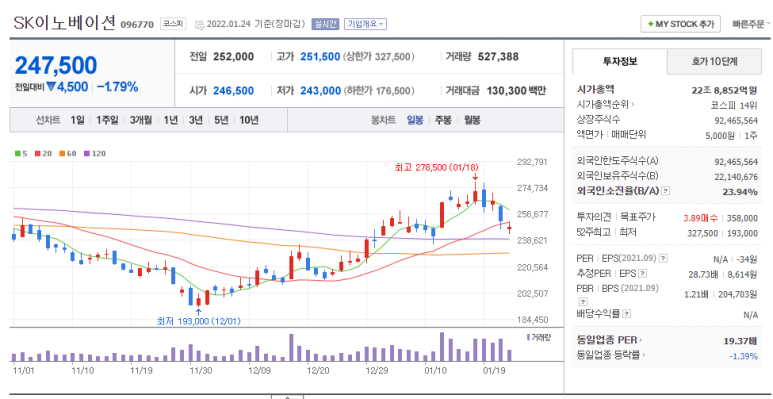Open the 빠른주문 dropdown
This screenshot has width=773, height=399.
click(x=751, y=24)
